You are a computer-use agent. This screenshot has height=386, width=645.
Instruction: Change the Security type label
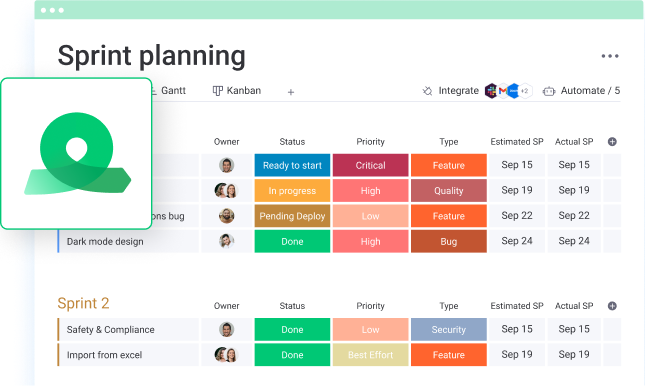click(x=448, y=330)
